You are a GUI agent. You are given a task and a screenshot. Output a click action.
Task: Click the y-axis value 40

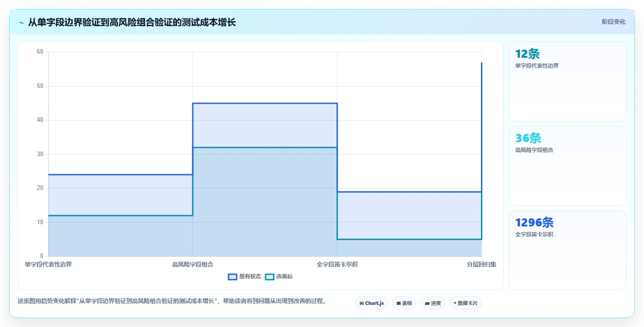click(x=40, y=120)
